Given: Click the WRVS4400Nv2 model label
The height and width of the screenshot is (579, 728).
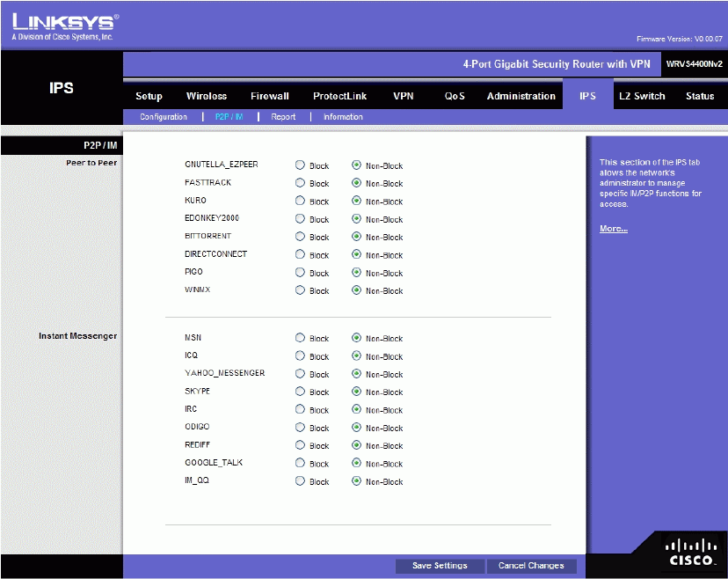Looking at the screenshot, I should (x=694, y=64).
